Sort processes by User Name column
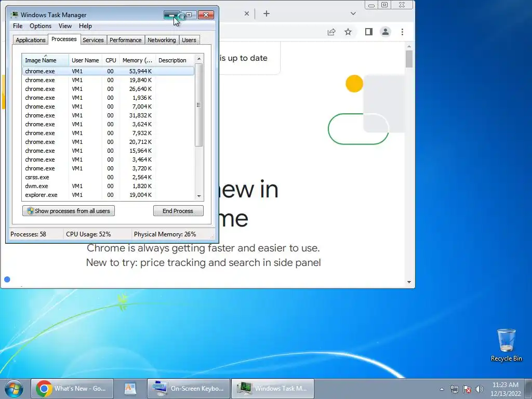The image size is (532, 399). click(x=85, y=60)
